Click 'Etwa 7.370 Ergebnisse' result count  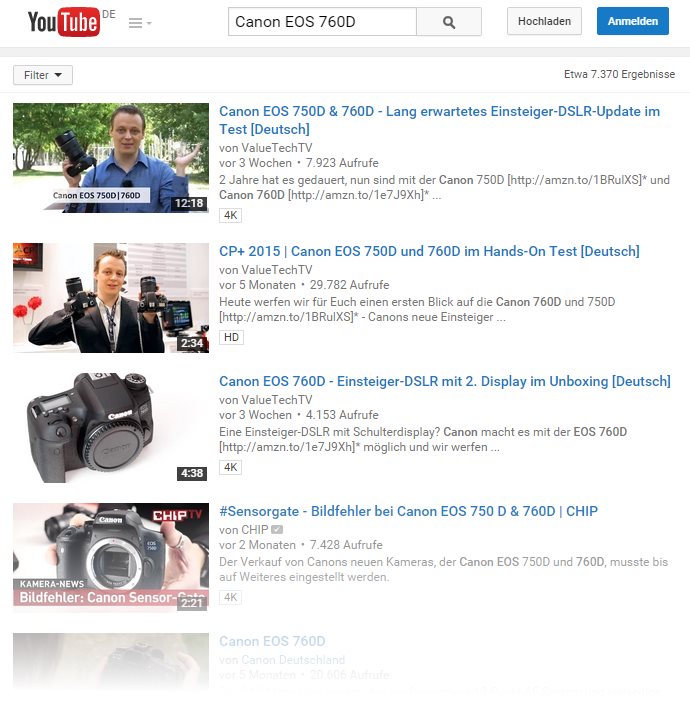coord(619,74)
